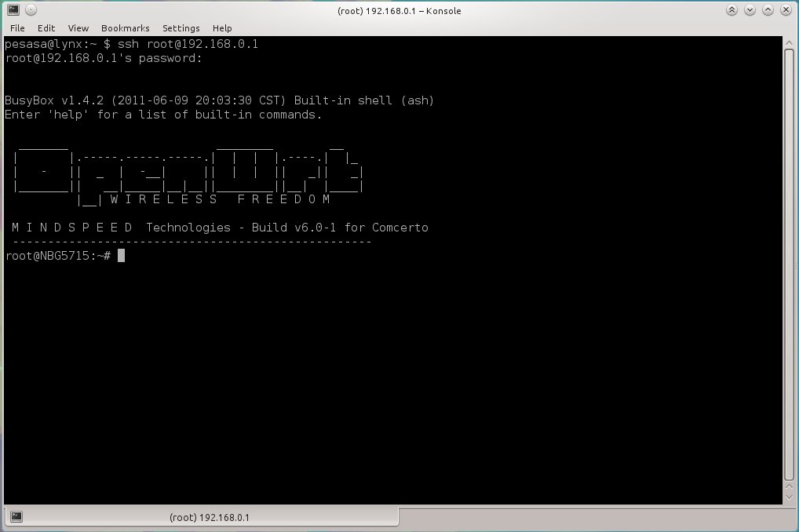Click the 'WIRELESS FREEDOM' banner text

coord(220,199)
